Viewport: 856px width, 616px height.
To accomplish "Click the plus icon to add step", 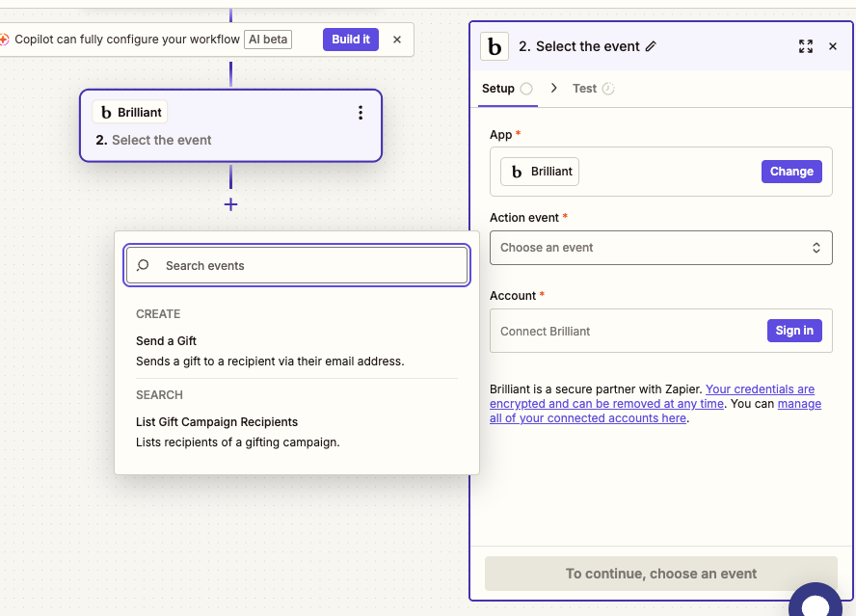I will tap(230, 204).
